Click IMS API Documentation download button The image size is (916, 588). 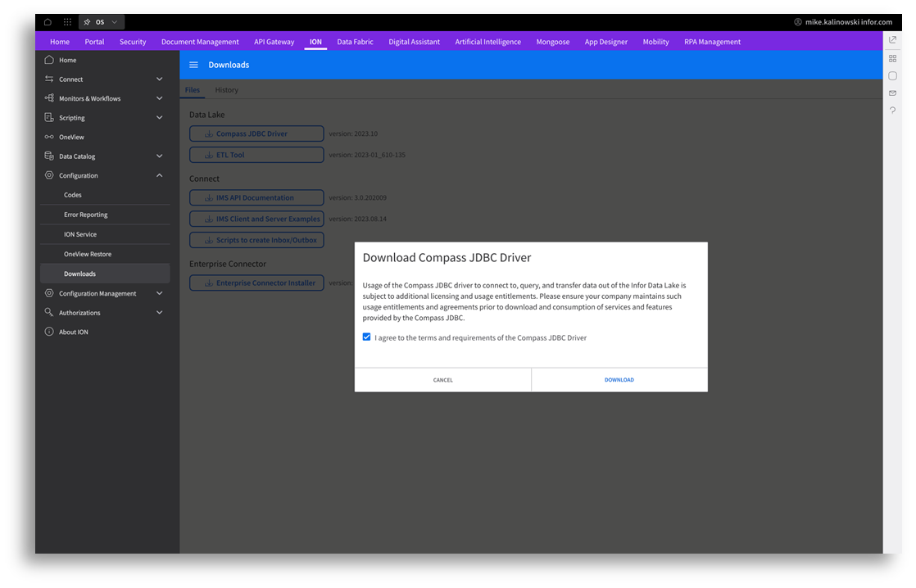(x=256, y=198)
